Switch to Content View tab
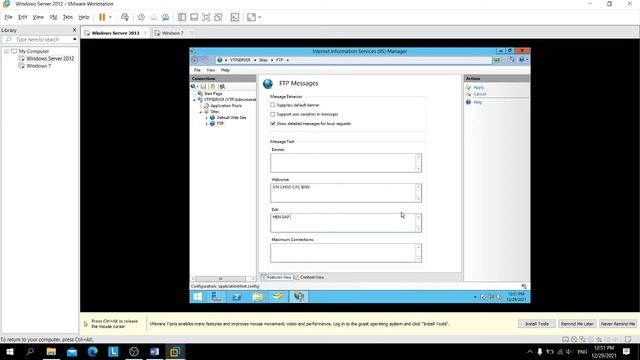This screenshot has height=360, width=640. pos(309,277)
